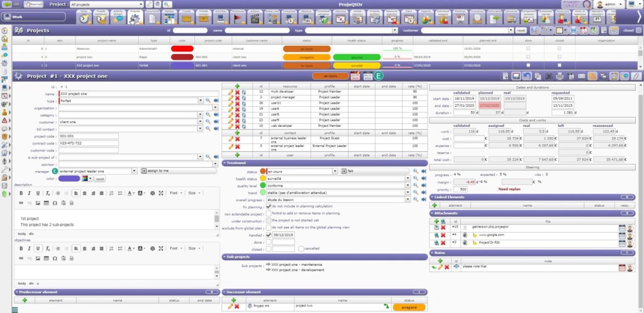Click the Undo changes blue arrow icon
The height and width of the screenshot is (313, 644).
pos(528,76)
